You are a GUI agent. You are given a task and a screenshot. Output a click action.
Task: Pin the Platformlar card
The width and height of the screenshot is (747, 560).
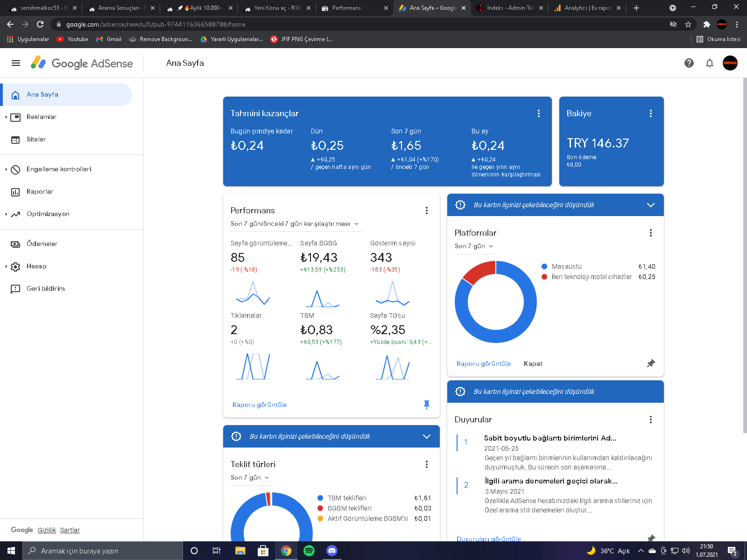(651, 364)
